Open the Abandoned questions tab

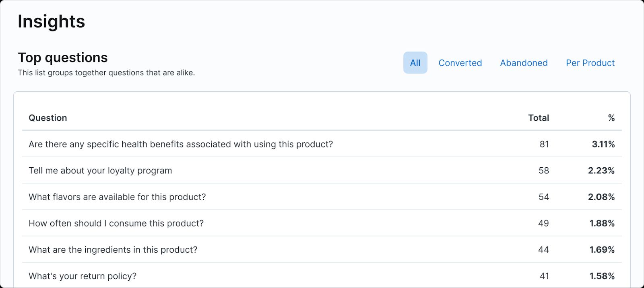(524, 63)
